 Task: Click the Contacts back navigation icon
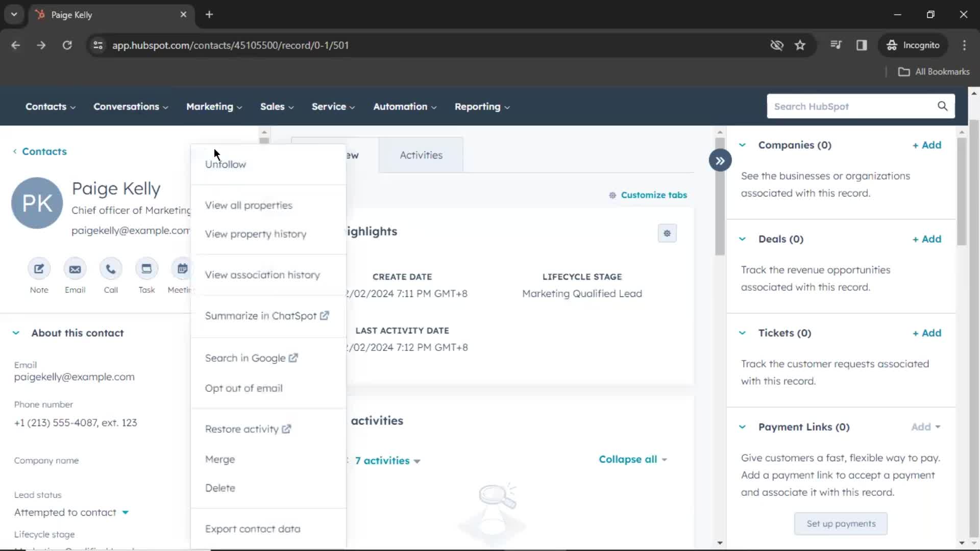click(x=15, y=152)
